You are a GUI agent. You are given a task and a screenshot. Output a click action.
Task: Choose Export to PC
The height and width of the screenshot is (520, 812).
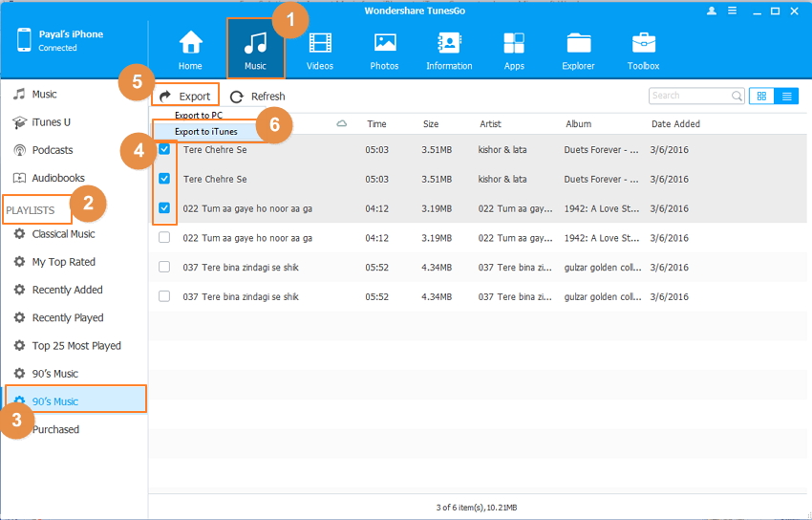click(199, 115)
